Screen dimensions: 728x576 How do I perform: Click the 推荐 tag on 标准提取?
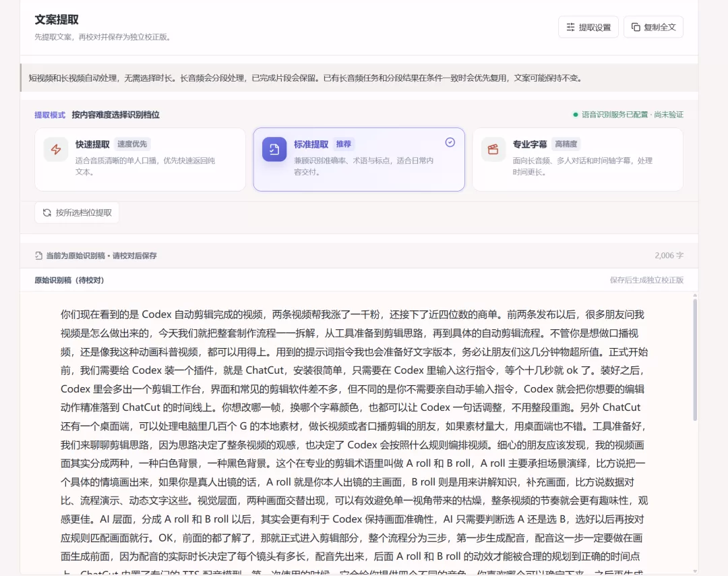(x=344, y=144)
